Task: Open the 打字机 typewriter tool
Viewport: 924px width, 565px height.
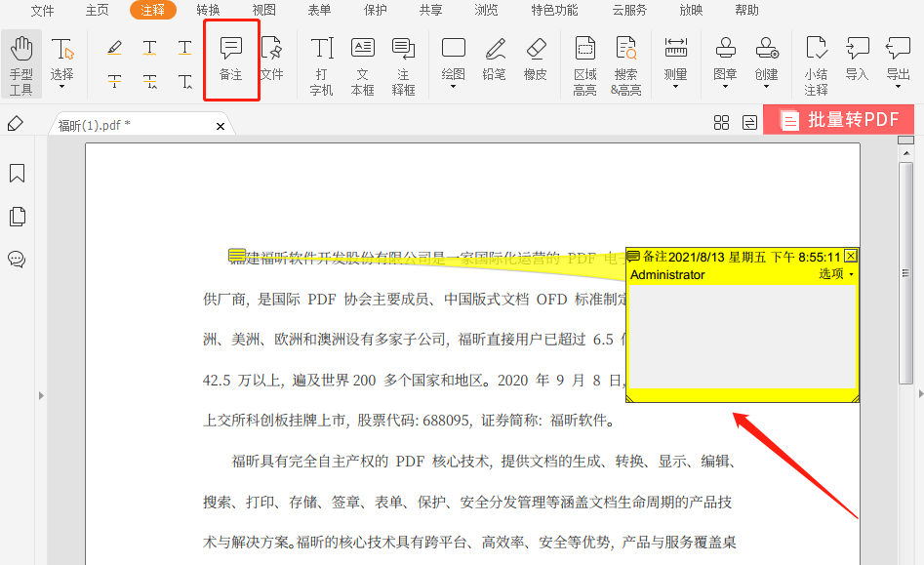Action: click(x=321, y=61)
